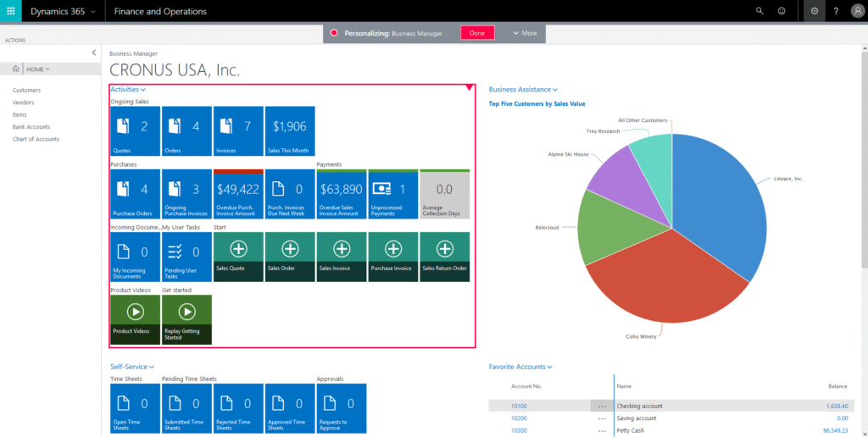Open account number 10200 link
This screenshot has height=437, width=868.
coord(519,418)
